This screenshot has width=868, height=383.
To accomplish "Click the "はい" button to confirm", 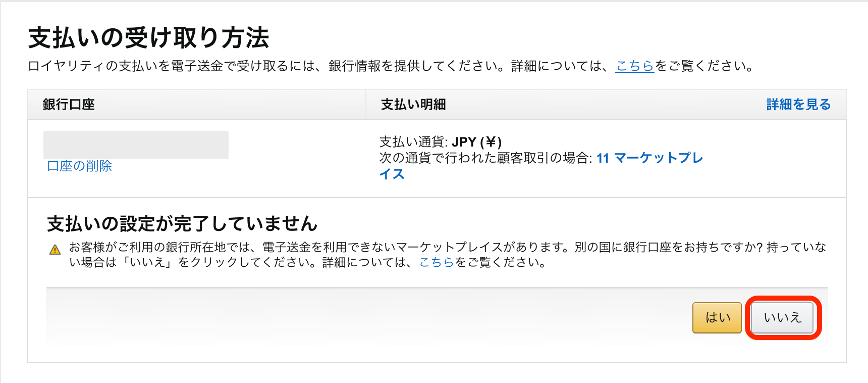I will (717, 318).
